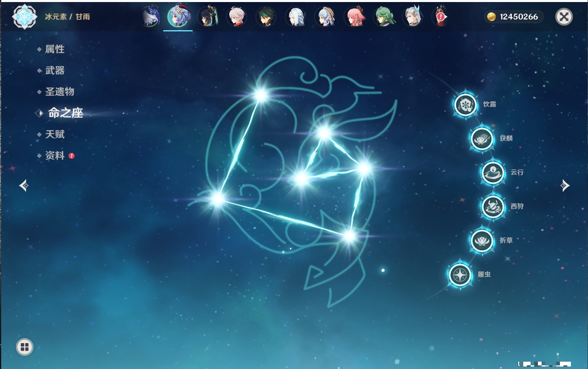Select the 西狩 constellation node

[x=493, y=207]
